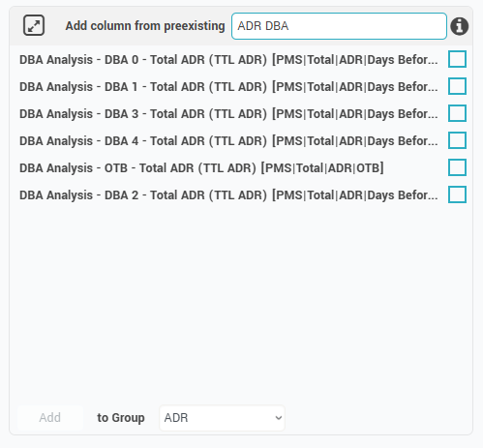Toggle the OTB Total ADR checkbox
Viewport: 483px width, 448px height.
[457, 167]
